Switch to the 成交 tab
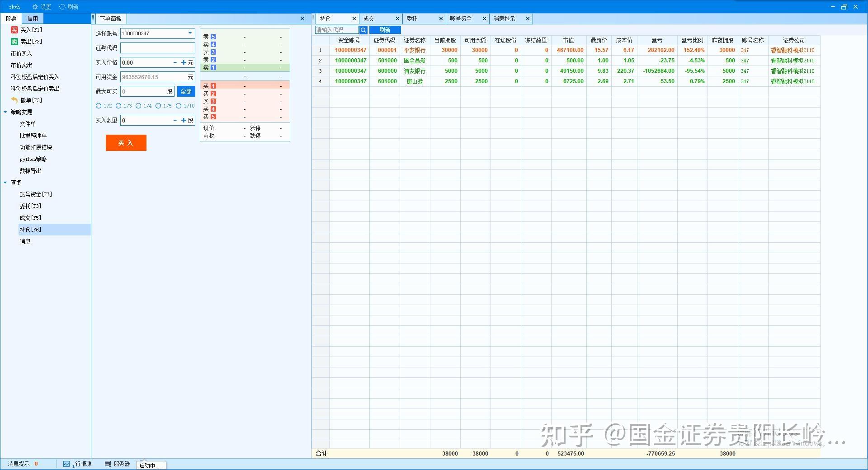Image resolution: width=868 pixels, height=470 pixels. pos(368,19)
